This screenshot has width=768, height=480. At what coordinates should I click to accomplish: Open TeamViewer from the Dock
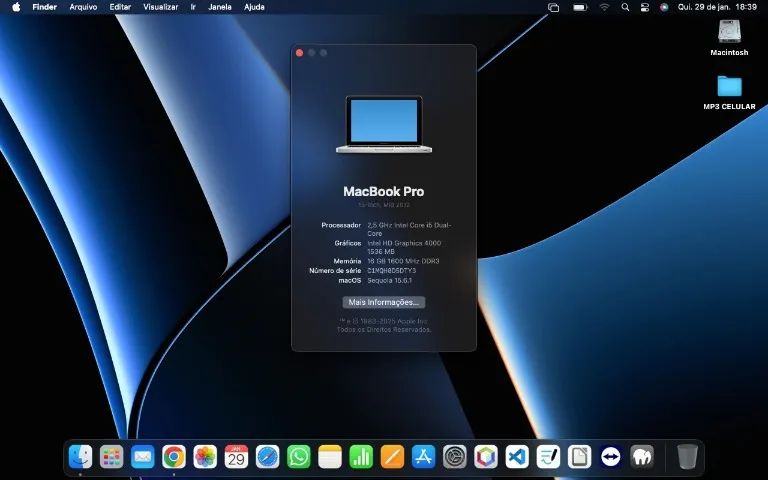click(611, 457)
